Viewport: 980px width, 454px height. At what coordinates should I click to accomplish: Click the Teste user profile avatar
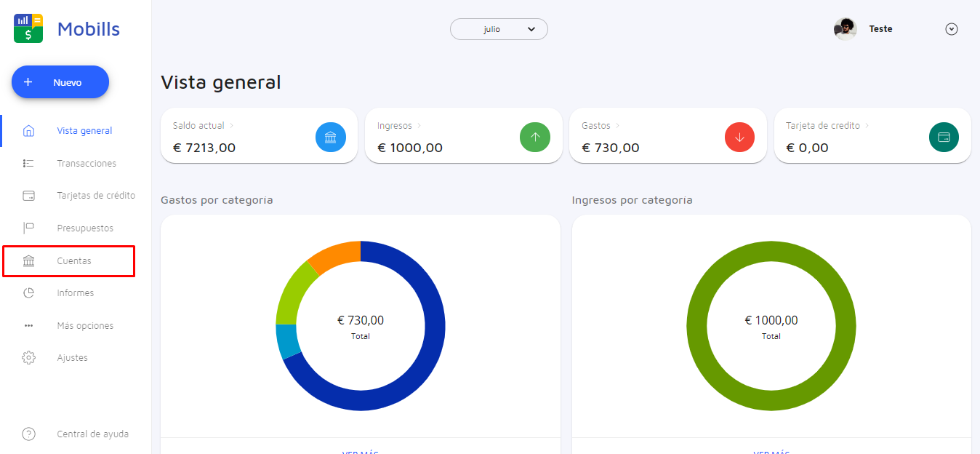click(x=845, y=29)
